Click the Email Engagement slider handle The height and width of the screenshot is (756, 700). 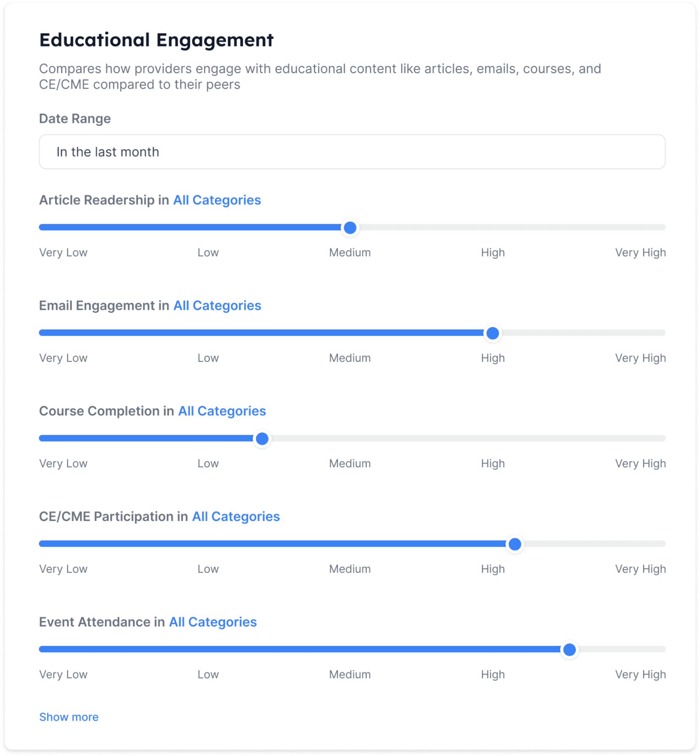click(492, 333)
